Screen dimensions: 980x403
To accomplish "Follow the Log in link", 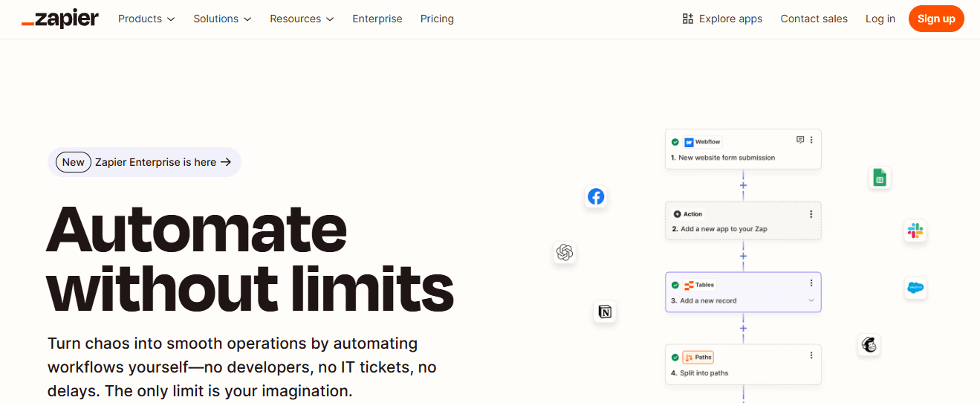I will 880,19.
